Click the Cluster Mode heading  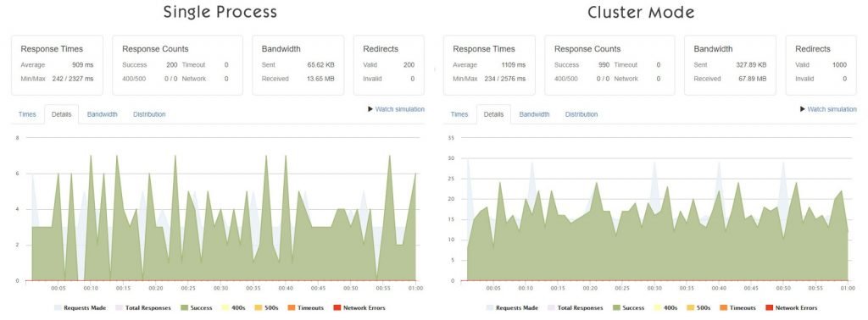tap(641, 12)
